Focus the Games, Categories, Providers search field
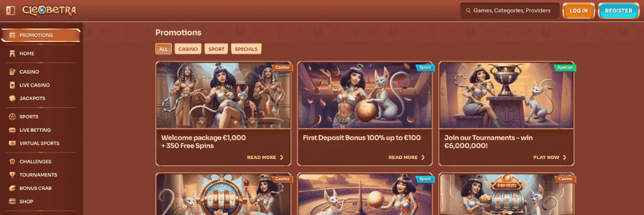The width and height of the screenshot is (644, 215). click(509, 11)
